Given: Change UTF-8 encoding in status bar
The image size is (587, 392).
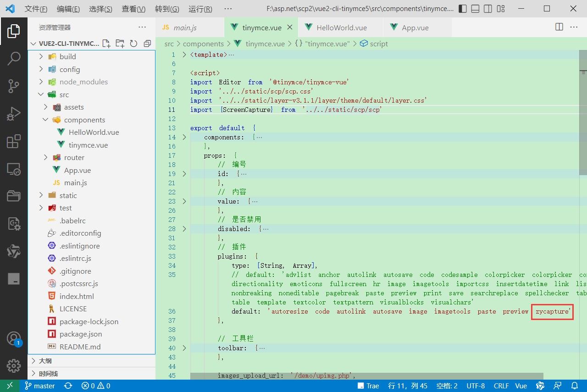Looking at the screenshot, I should [x=476, y=386].
